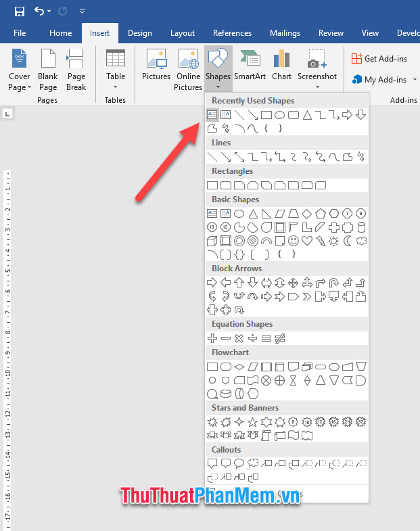Select diamond in Basic Shapes
This screenshot has height=531, width=420.
point(307,214)
